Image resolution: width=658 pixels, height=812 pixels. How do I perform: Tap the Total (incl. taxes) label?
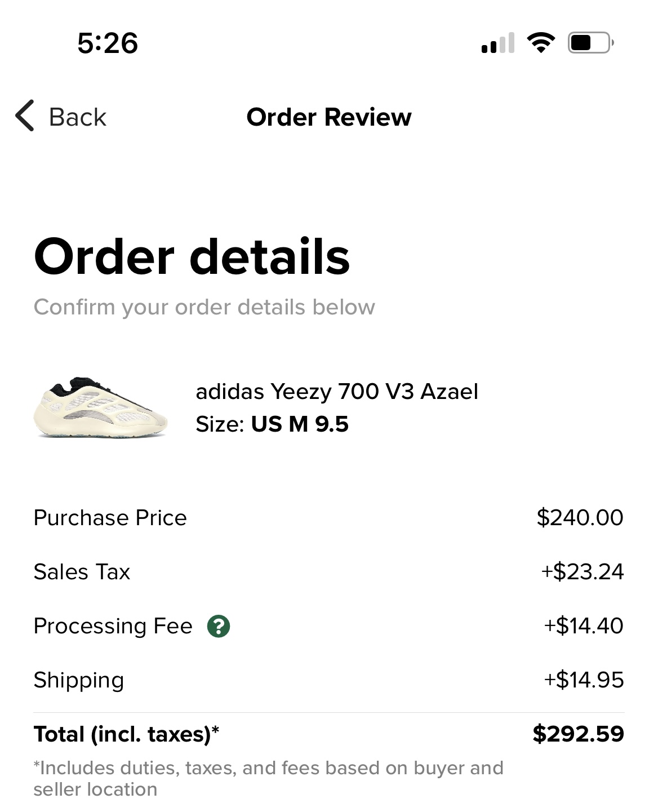pyautogui.click(x=126, y=734)
